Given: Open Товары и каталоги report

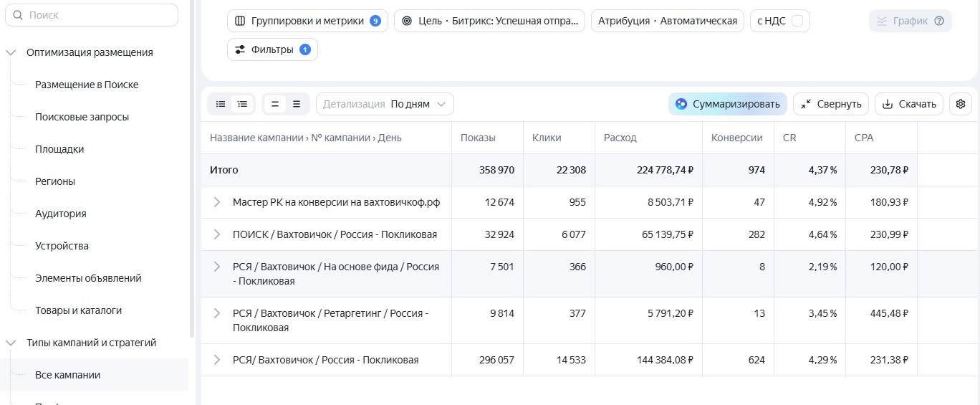Looking at the screenshot, I should [x=78, y=310].
